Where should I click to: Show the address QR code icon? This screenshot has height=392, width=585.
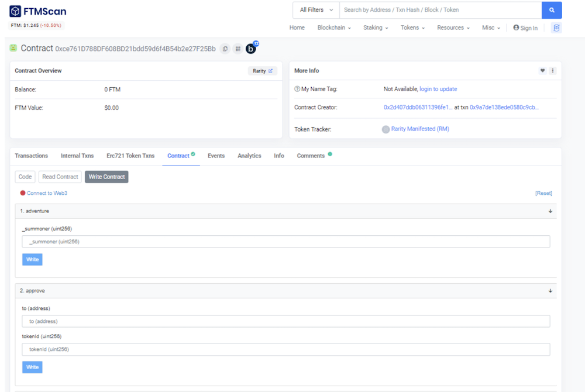click(x=238, y=49)
